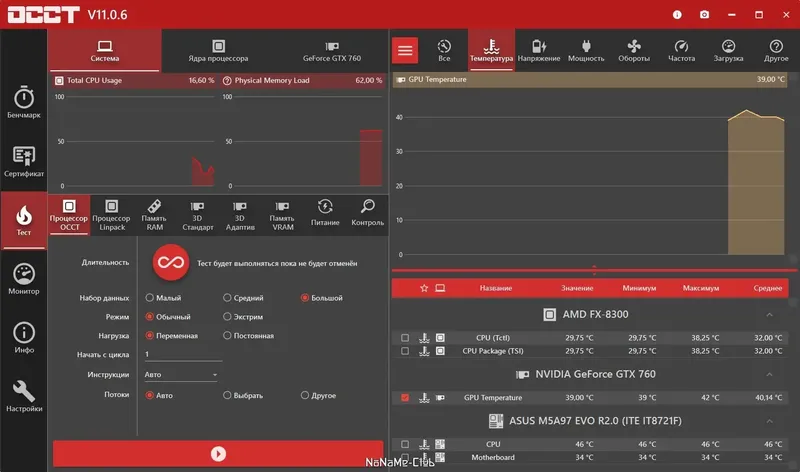The image size is (800, 472).
Task: Sort table by Максимум column header
Action: (x=701, y=288)
